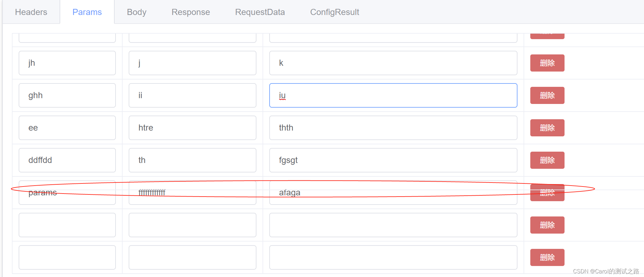The image size is (644, 277).
Task: Switch to the Response tab
Action: coord(190,12)
